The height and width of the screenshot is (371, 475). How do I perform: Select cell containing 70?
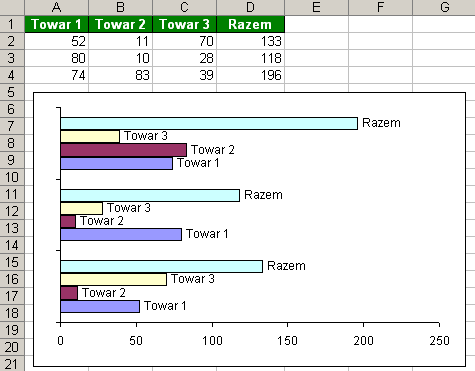(x=184, y=41)
